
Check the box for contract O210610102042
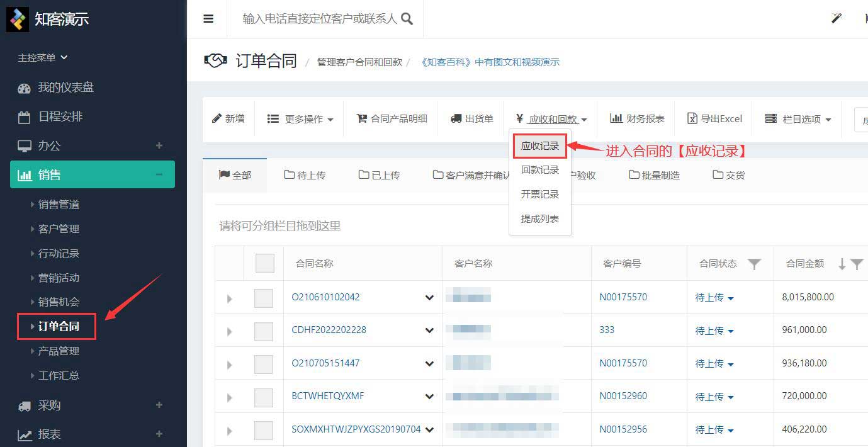coord(263,298)
